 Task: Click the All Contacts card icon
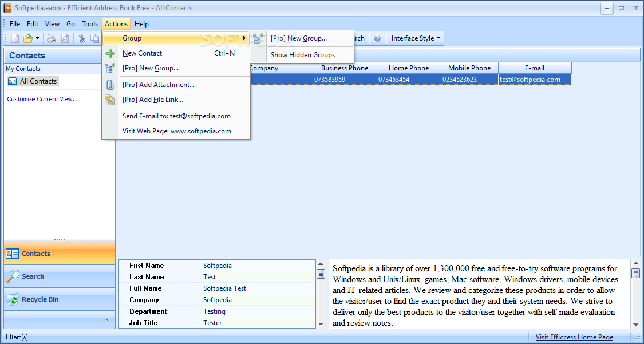click(x=13, y=81)
